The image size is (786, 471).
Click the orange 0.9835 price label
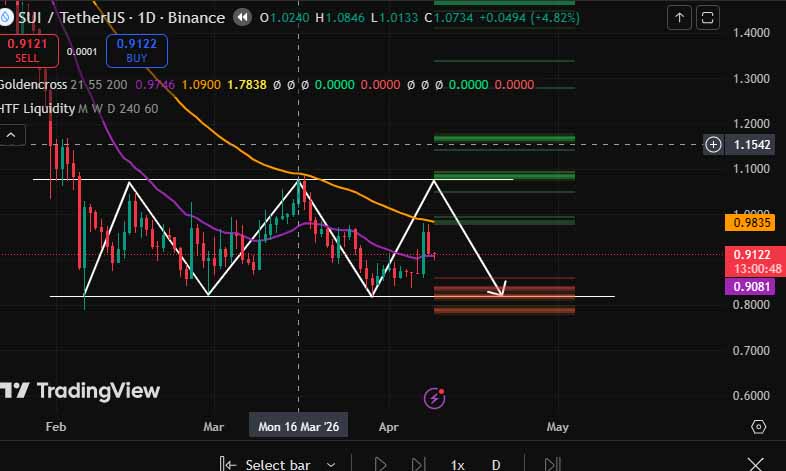750,222
